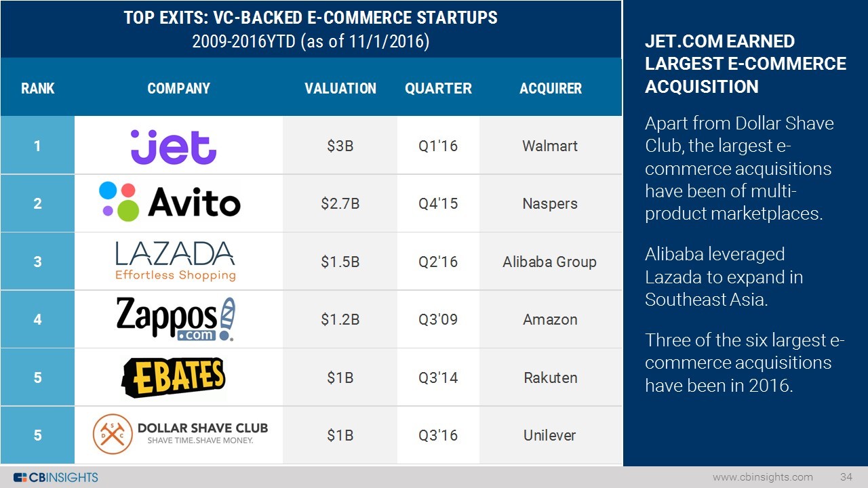Click the Unilever acquirer cell
The height and width of the screenshot is (488, 868).
tap(550, 435)
